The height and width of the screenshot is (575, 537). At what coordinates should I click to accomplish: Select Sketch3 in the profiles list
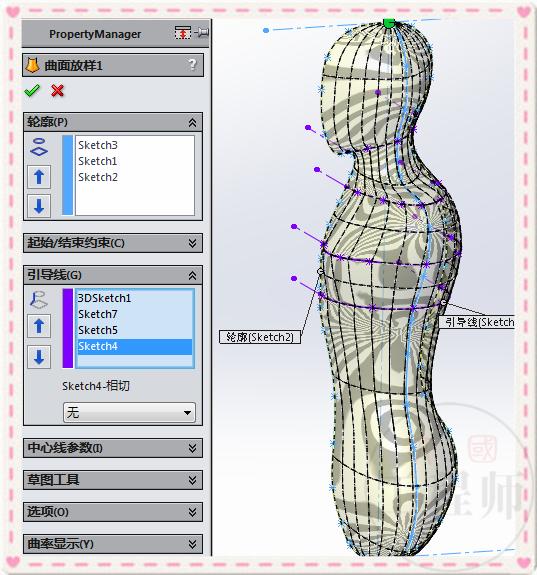click(x=98, y=145)
